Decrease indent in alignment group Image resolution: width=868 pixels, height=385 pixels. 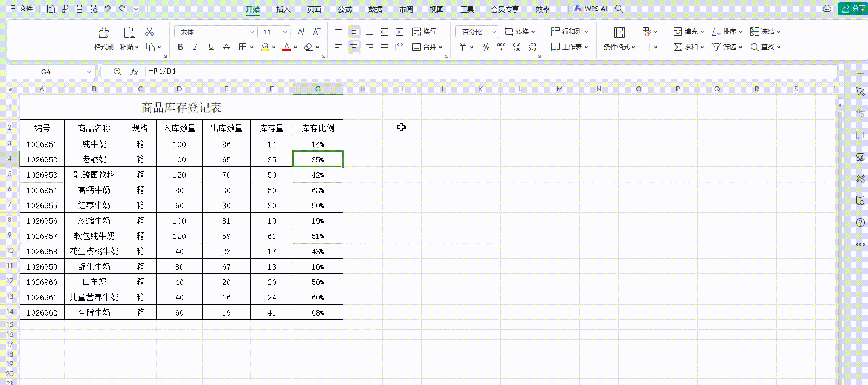click(x=385, y=32)
